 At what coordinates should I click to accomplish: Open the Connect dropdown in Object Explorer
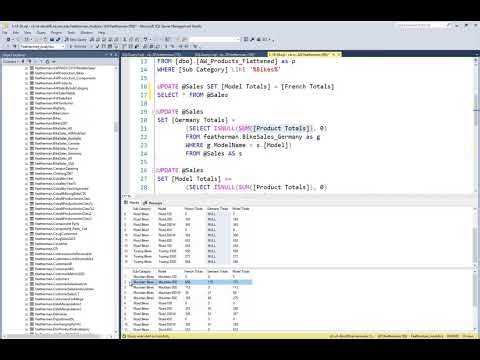(11, 61)
